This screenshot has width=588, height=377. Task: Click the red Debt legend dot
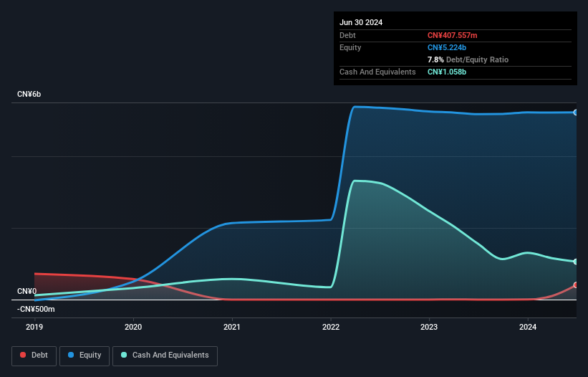(23, 355)
